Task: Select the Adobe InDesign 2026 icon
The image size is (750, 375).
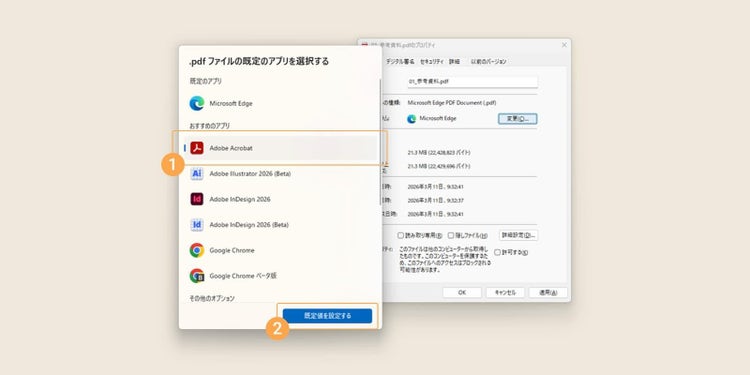Action: click(197, 199)
